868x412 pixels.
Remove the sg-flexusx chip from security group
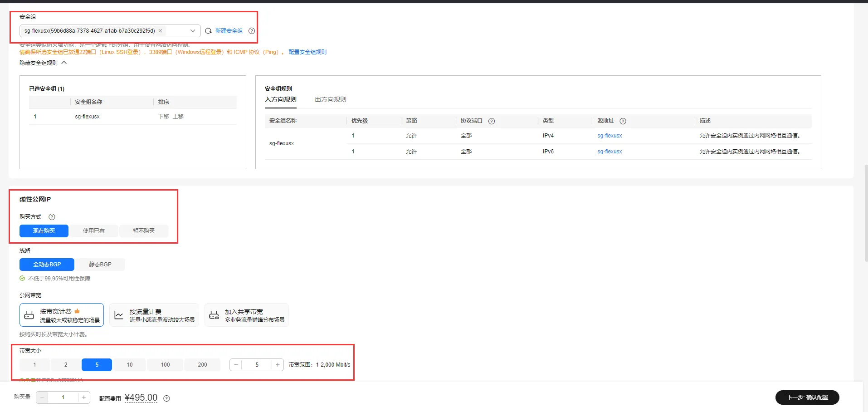[160, 31]
